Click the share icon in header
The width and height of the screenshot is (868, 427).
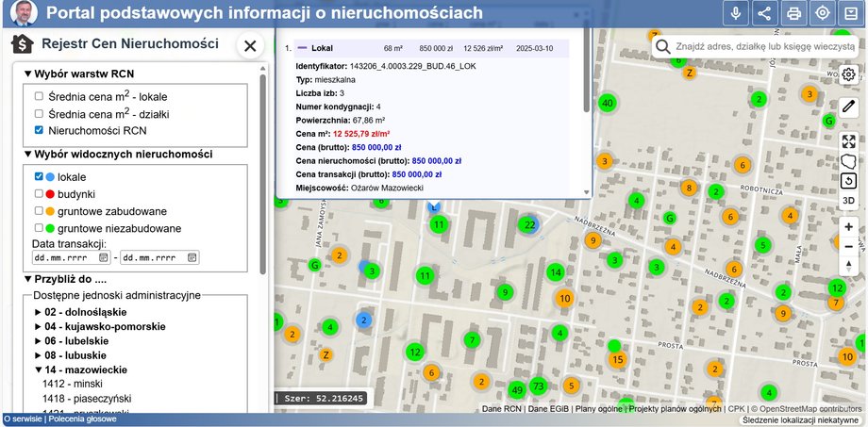click(x=764, y=13)
